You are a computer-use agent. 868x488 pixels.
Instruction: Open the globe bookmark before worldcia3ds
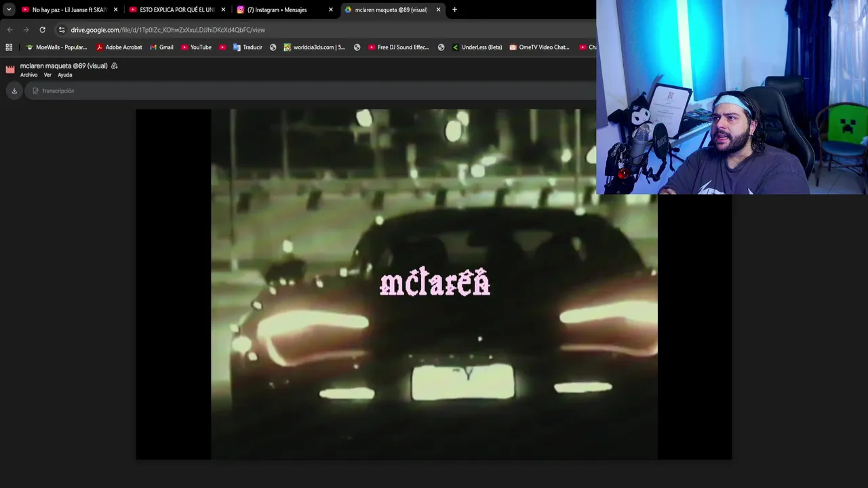(273, 47)
